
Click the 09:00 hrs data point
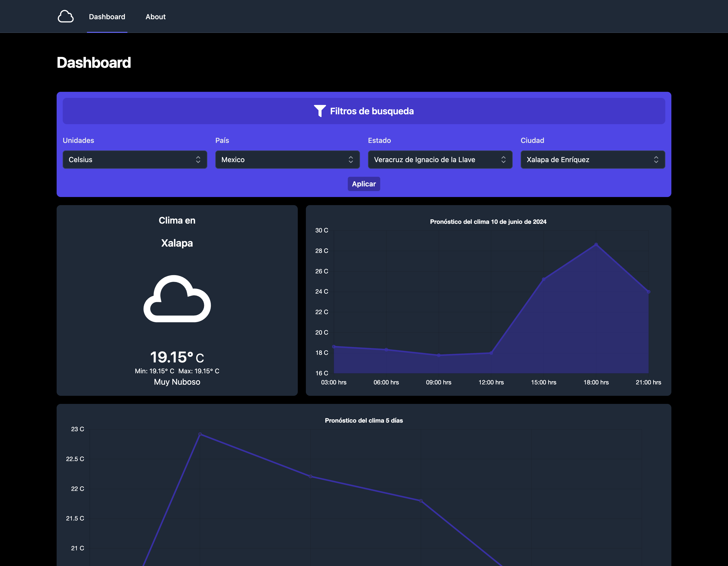[439, 355]
